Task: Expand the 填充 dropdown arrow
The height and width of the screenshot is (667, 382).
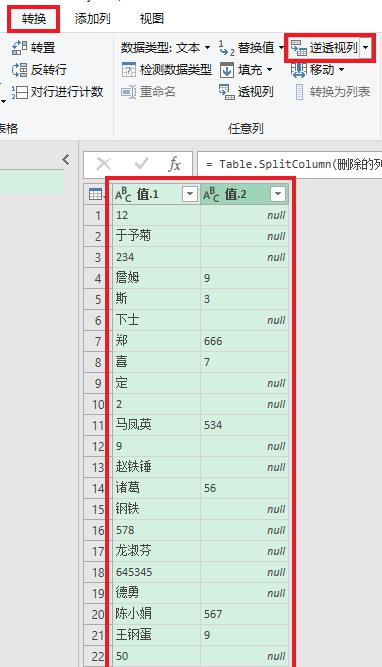Action: tap(270, 70)
